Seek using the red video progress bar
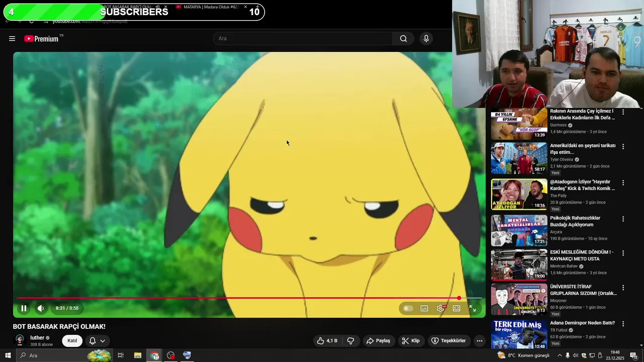Viewport: 644px width, 362px height. click(249, 298)
